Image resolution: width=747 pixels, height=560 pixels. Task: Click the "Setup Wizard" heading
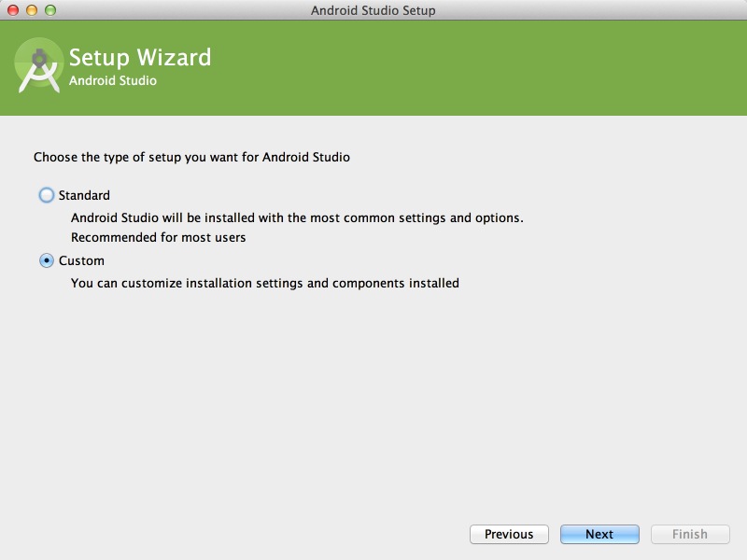click(x=140, y=58)
